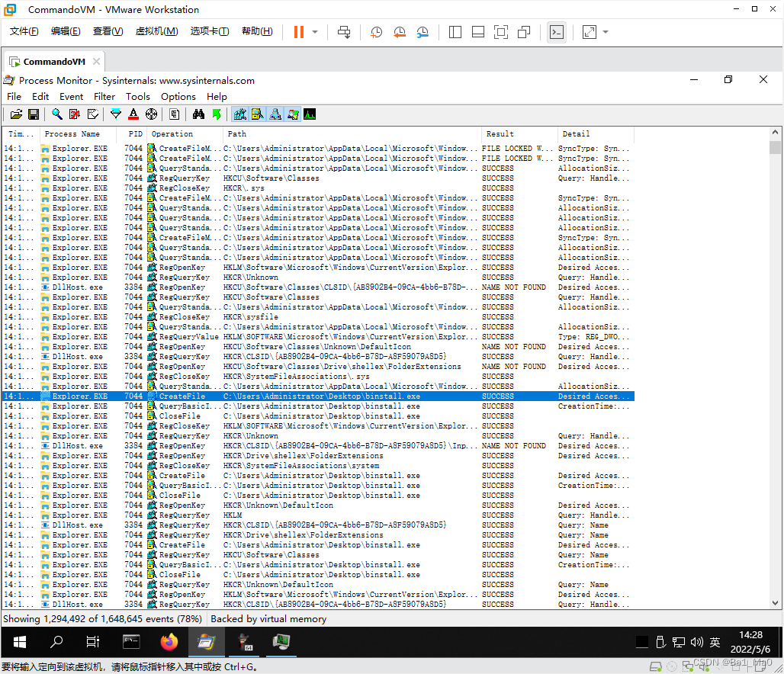This screenshot has height=674, width=784.
Task: Sort by the Result column header
Action: coord(519,134)
